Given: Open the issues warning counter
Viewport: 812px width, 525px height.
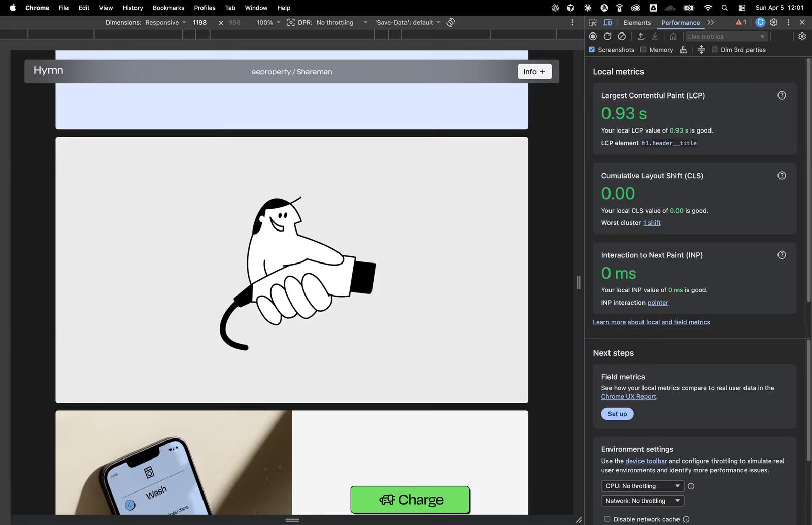Looking at the screenshot, I should (x=741, y=22).
